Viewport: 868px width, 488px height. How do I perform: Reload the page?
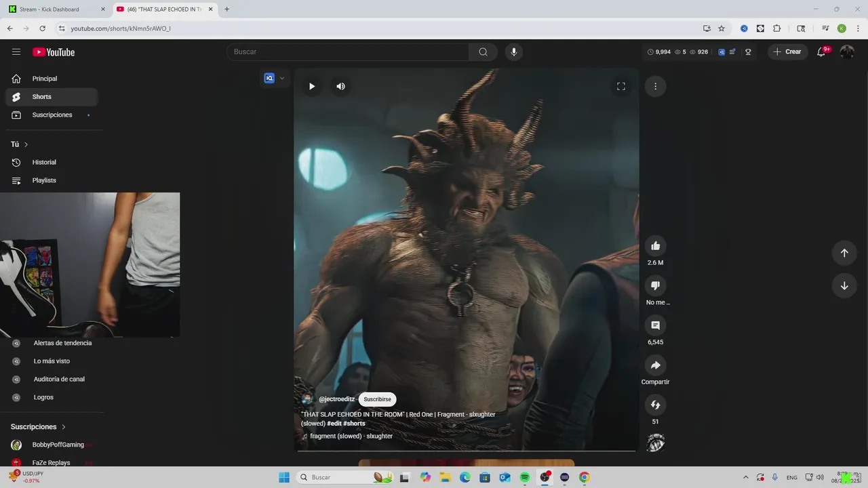(42, 28)
